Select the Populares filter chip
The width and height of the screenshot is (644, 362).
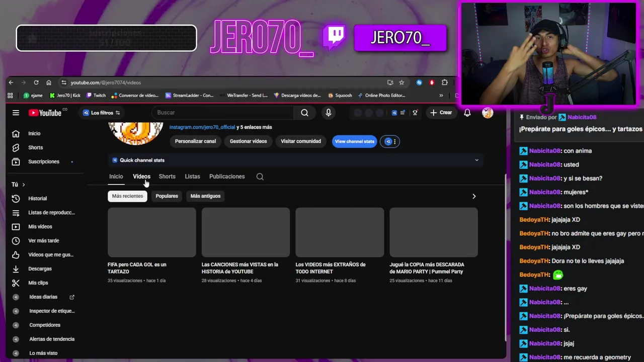point(167,196)
